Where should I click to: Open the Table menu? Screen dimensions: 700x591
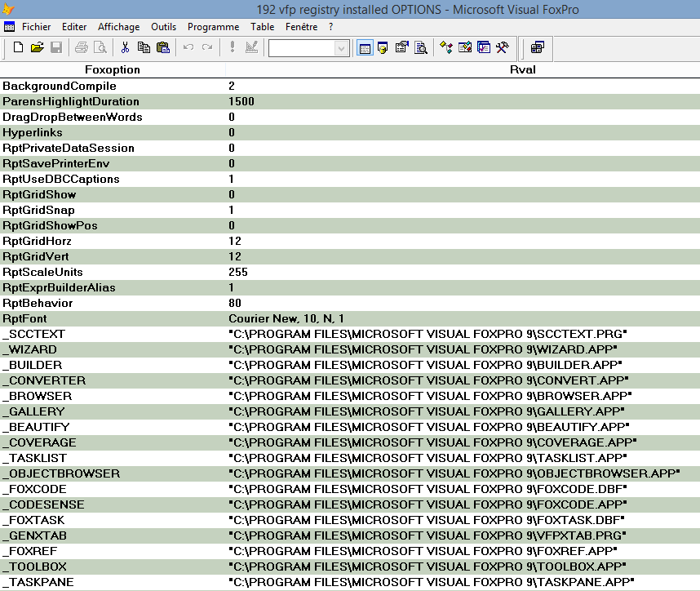[262, 26]
